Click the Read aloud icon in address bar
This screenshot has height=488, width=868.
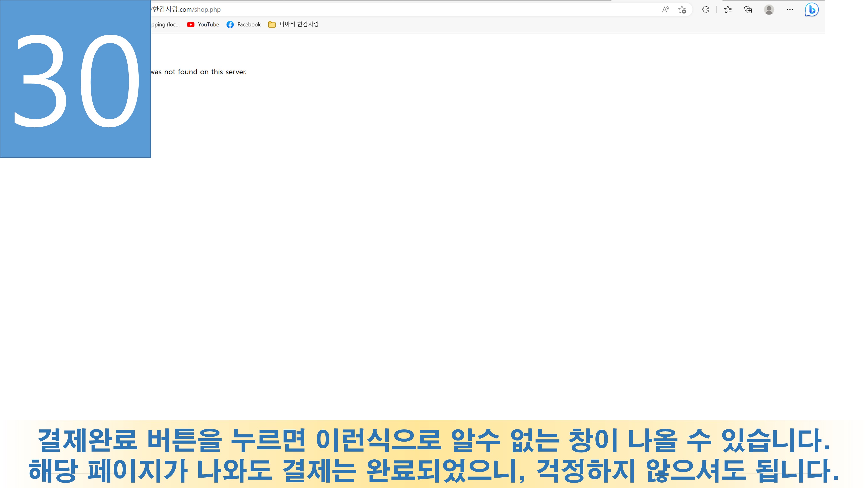[x=665, y=9]
